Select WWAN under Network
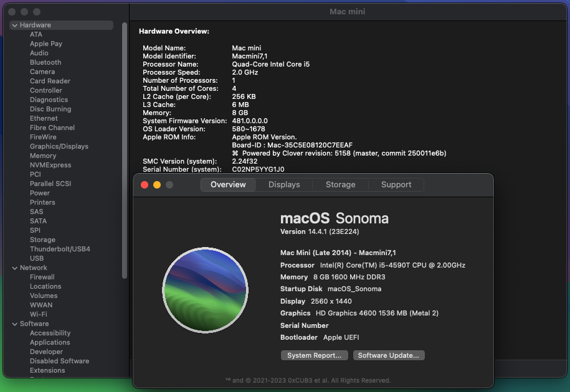This screenshot has height=392, width=570. click(41, 306)
